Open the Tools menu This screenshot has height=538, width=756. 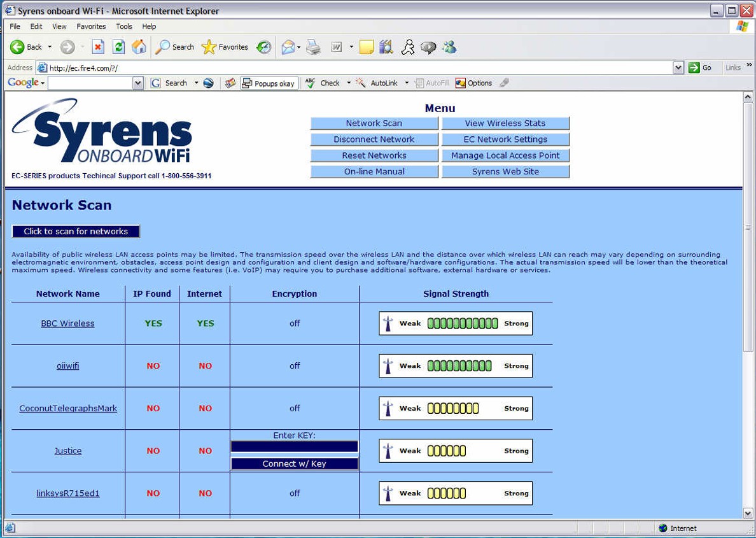(x=124, y=27)
